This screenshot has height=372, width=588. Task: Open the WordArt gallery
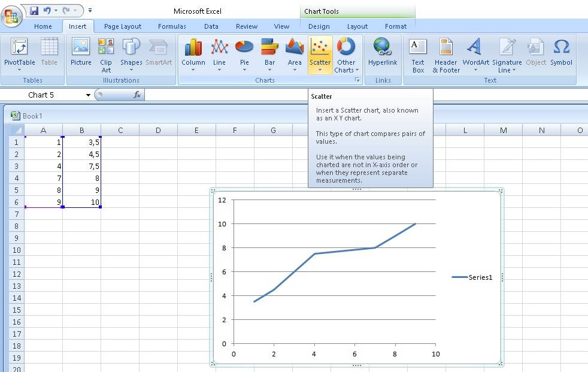pyautogui.click(x=475, y=55)
